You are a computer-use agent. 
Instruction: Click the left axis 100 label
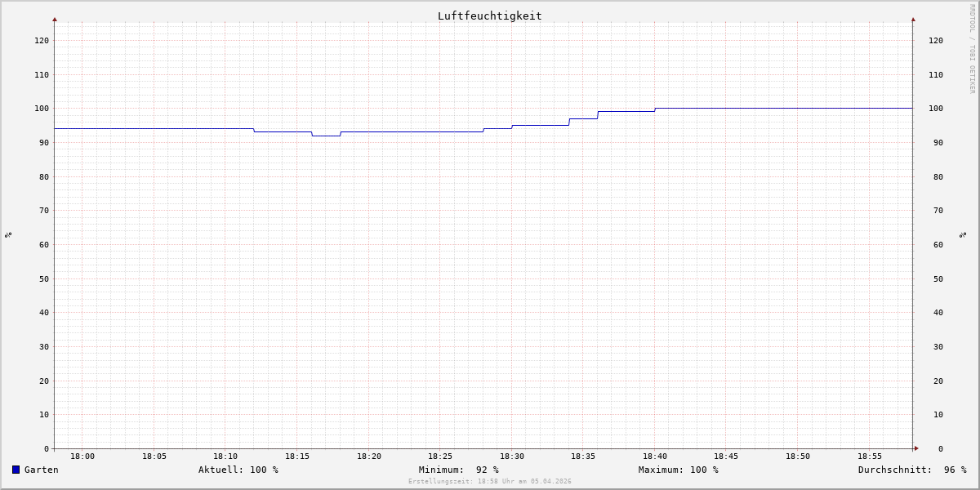click(x=42, y=109)
